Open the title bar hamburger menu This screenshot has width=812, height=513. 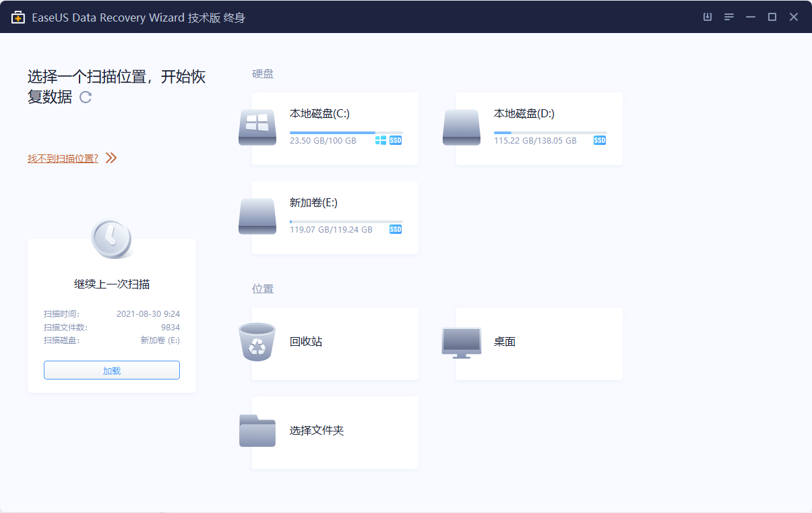click(729, 17)
